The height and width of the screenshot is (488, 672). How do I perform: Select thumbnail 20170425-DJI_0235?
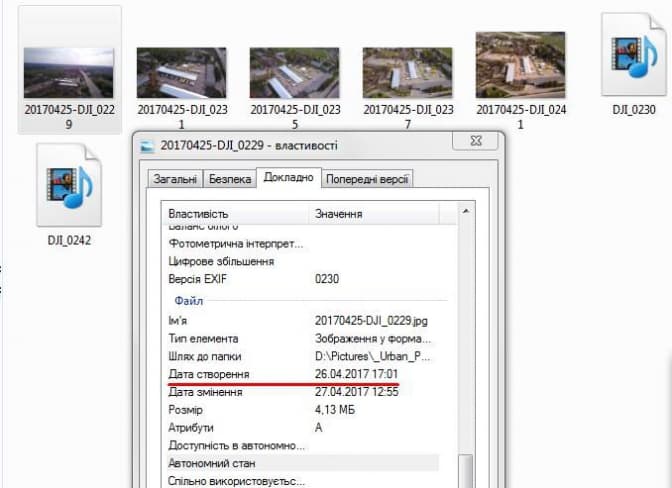[x=294, y=72]
